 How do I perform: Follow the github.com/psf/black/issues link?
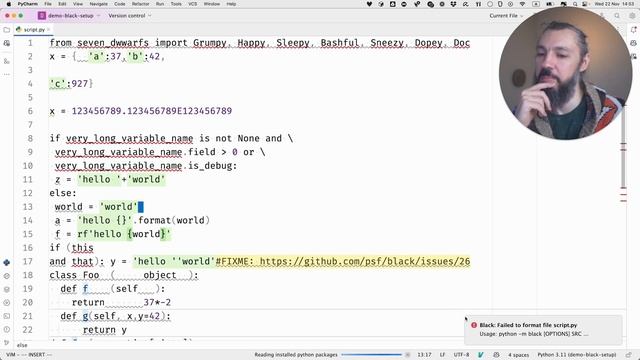[x=365, y=261]
